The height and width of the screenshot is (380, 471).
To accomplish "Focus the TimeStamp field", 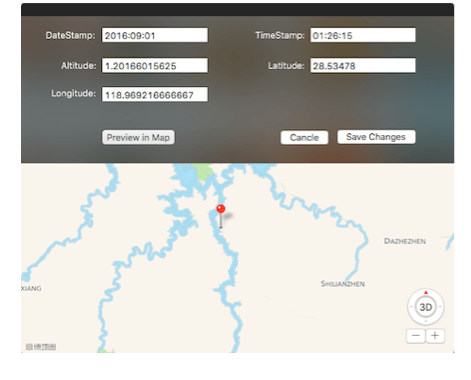I will 363,35.
